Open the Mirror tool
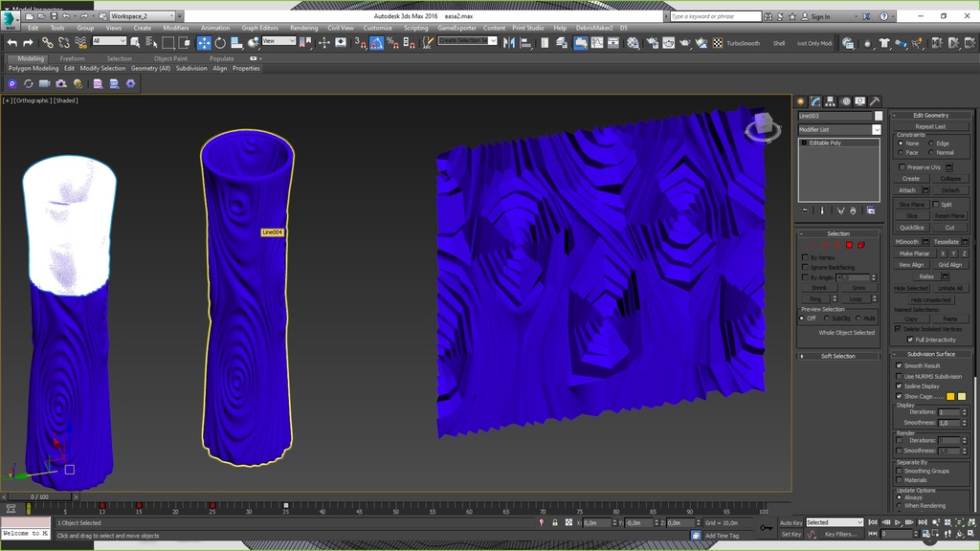 coord(509,43)
